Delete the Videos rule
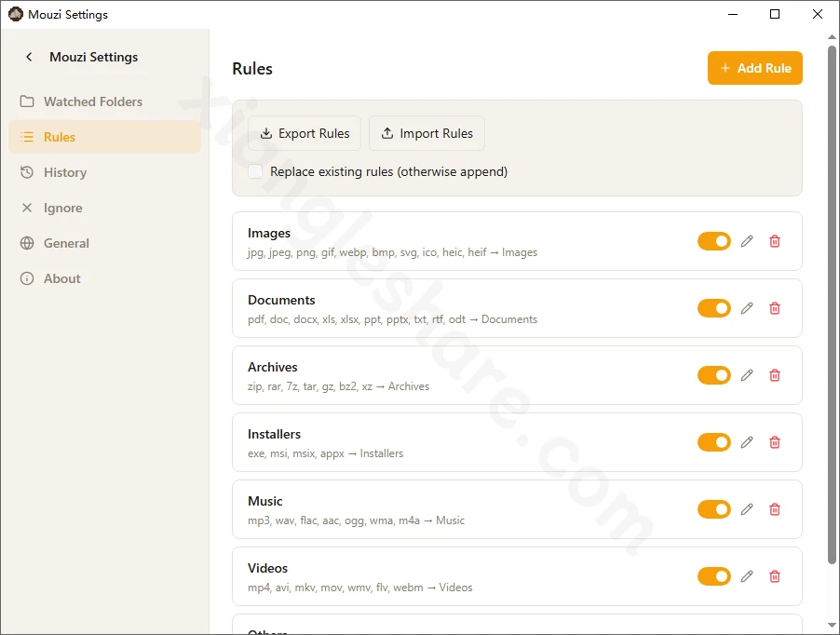This screenshot has width=840, height=635. click(775, 576)
